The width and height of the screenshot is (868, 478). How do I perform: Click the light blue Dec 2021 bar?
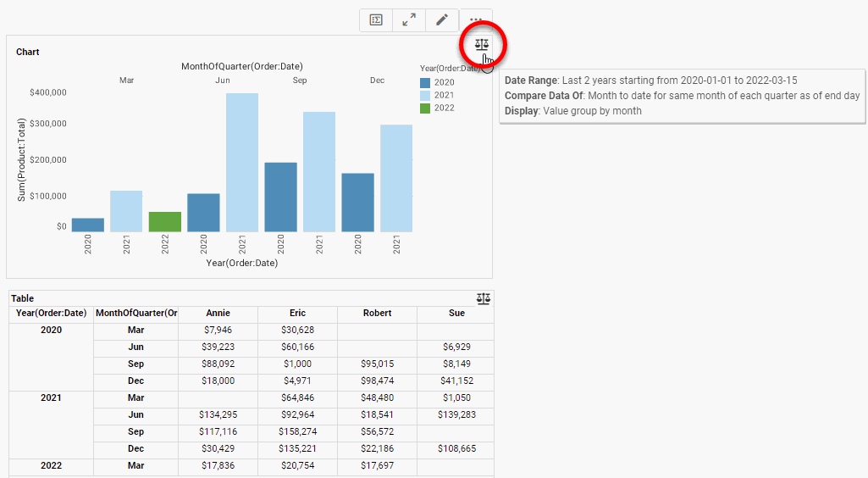pyautogui.click(x=396, y=179)
